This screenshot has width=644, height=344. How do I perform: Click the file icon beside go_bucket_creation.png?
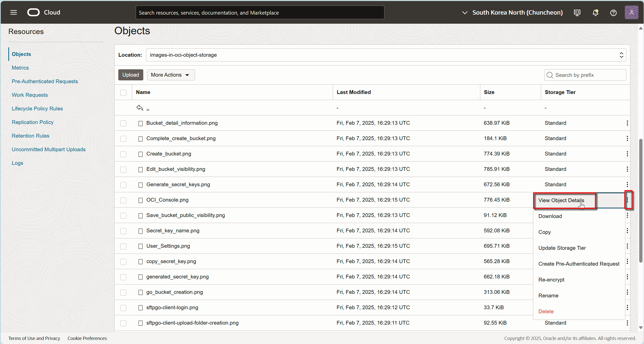pyautogui.click(x=141, y=292)
